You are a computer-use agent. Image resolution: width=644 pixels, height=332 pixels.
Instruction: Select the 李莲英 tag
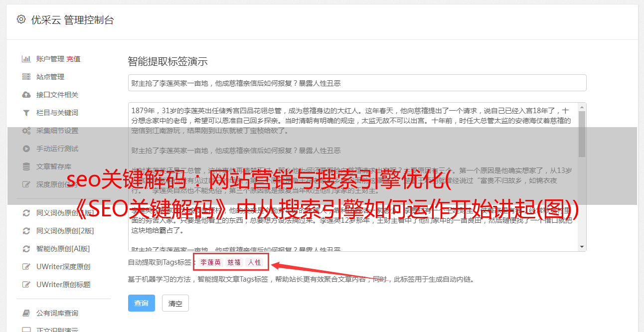pos(211,262)
